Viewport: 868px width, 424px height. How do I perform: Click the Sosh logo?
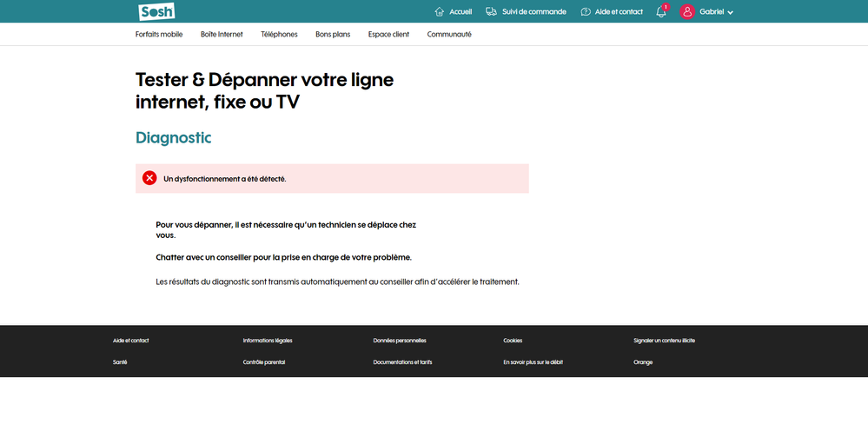[156, 11]
